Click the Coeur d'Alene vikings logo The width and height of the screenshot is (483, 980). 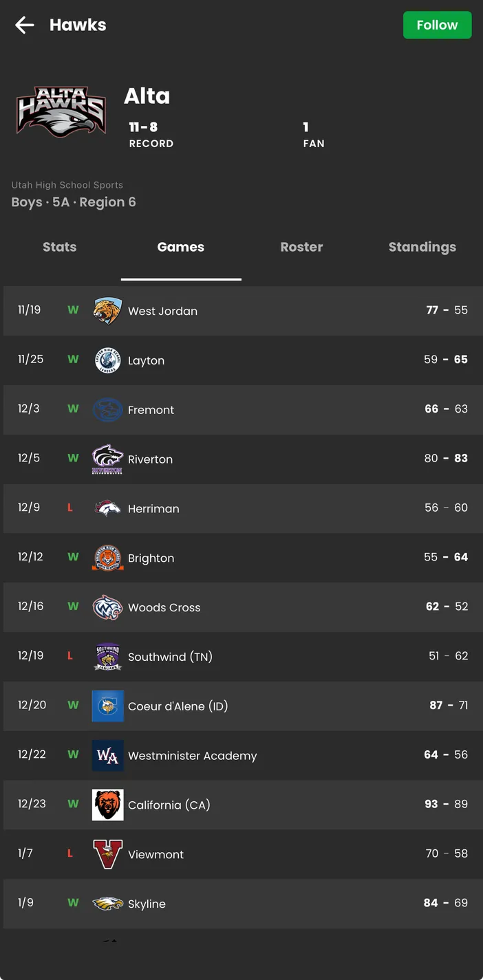(x=107, y=706)
